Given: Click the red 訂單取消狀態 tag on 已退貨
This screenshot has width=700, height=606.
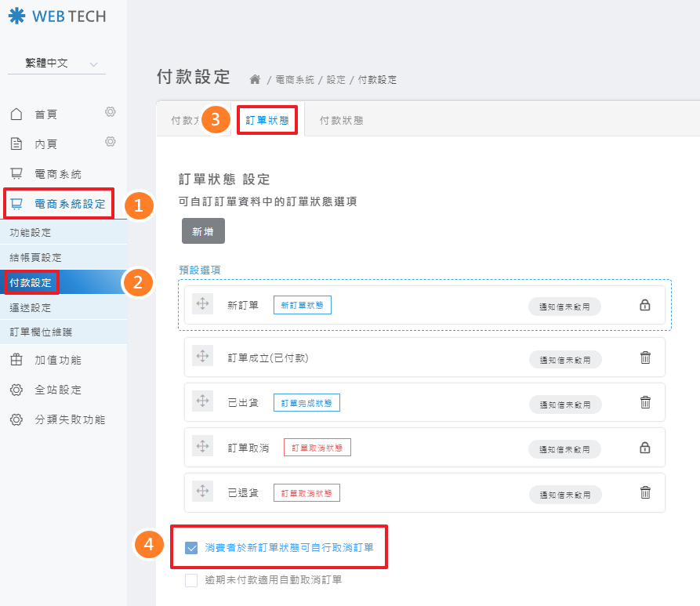Looking at the screenshot, I should 306,493.
